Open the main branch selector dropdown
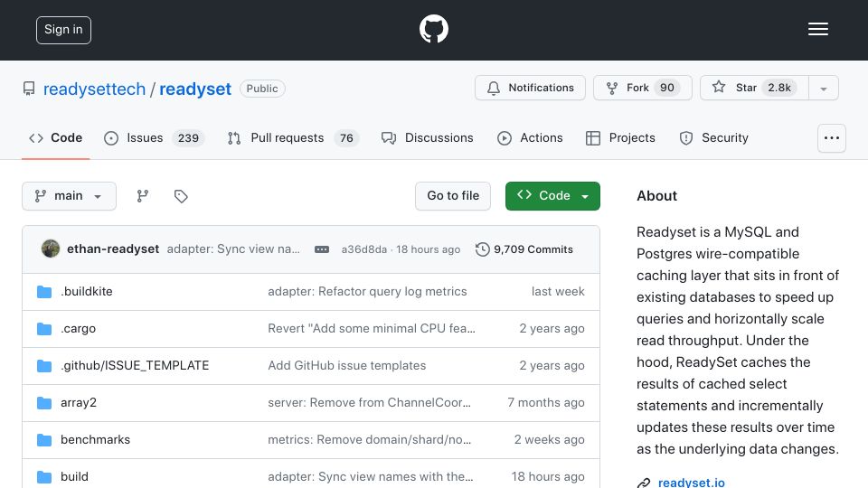Image resolution: width=868 pixels, height=488 pixels. [70, 196]
